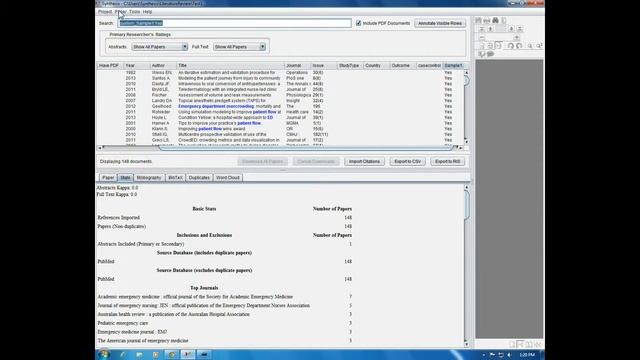640x360 pixels.
Task: Zoom out with the minus icon in PDF toolbar
Action: [x=482, y=37]
